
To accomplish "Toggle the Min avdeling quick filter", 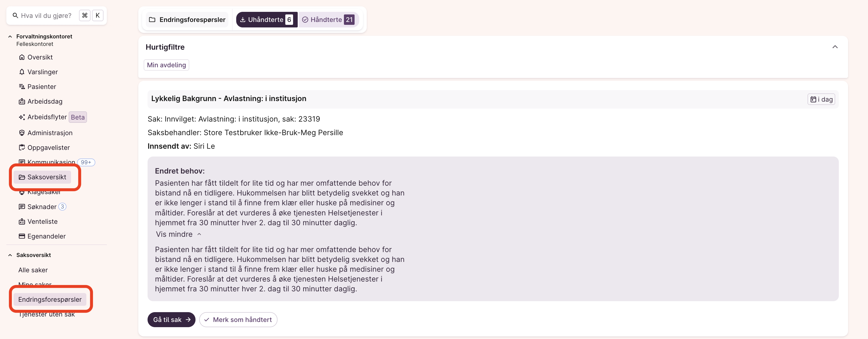I will tap(166, 65).
